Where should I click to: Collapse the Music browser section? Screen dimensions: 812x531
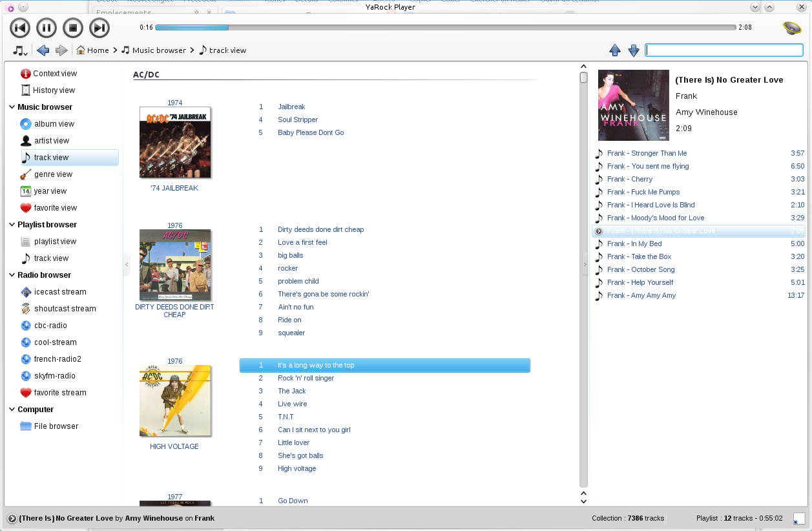[x=12, y=107]
